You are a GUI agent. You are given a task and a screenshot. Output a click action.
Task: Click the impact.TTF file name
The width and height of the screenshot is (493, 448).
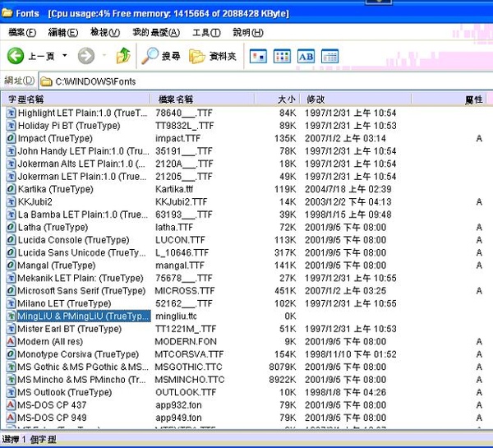[177, 138]
